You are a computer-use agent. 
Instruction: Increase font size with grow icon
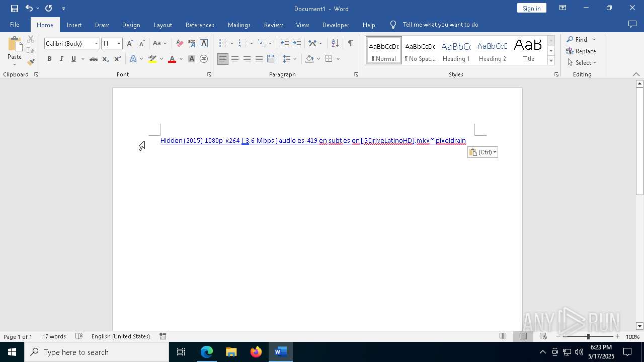click(x=130, y=44)
